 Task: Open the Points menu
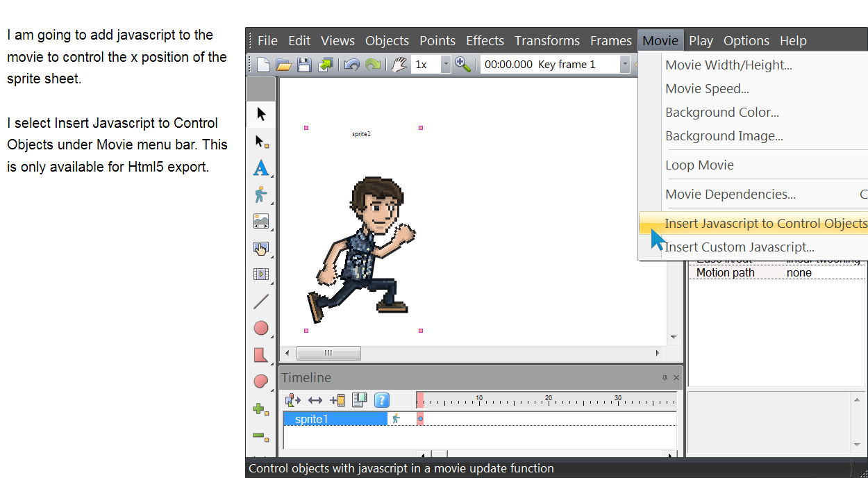coord(437,41)
